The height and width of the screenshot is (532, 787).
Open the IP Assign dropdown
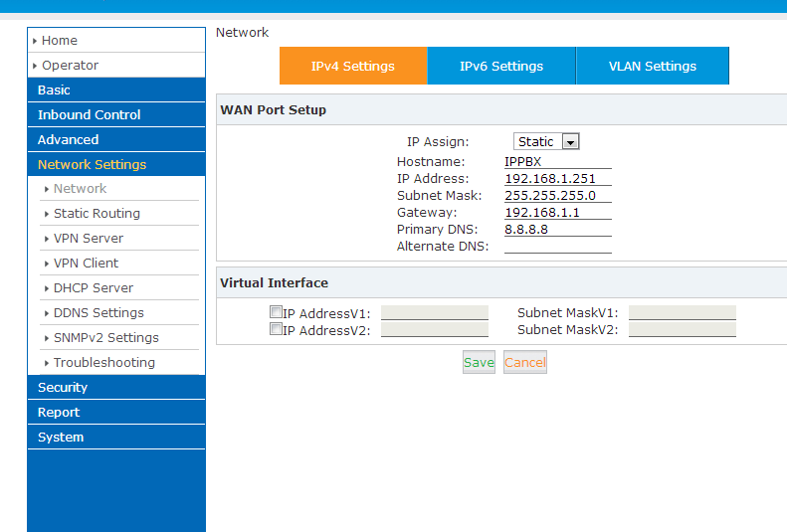click(546, 142)
